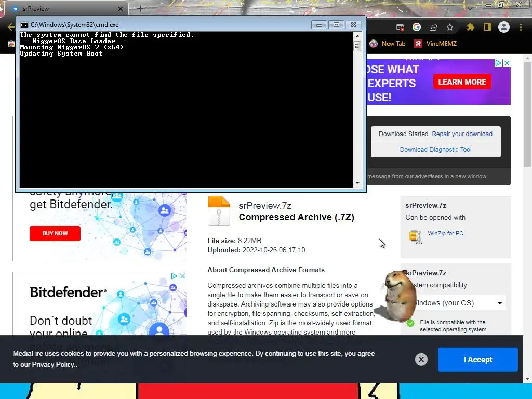This screenshot has width=532, height=399.
Task: Click the 'Can be opened with' label
Action: pos(435,218)
